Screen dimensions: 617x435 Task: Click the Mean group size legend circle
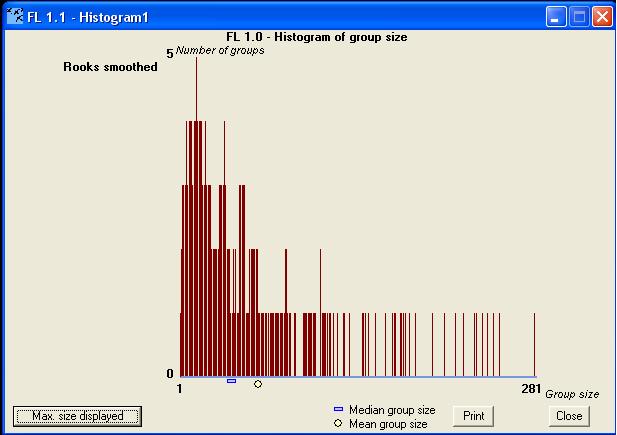338,424
